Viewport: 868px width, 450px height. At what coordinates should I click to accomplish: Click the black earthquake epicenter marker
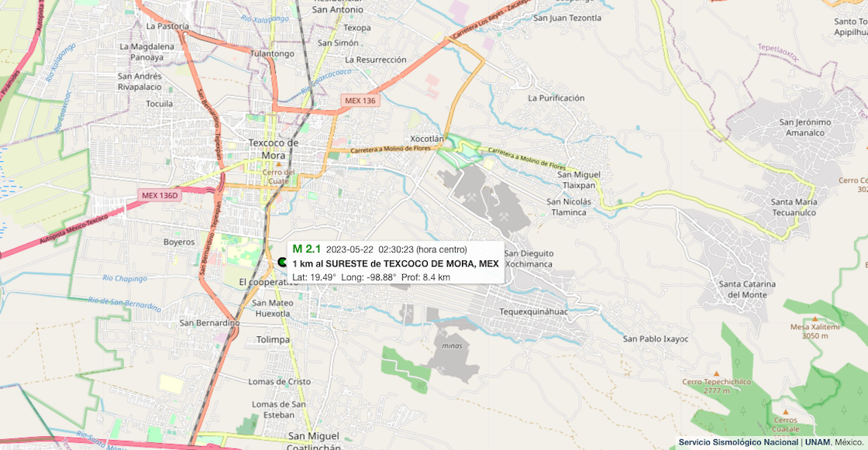[282, 262]
